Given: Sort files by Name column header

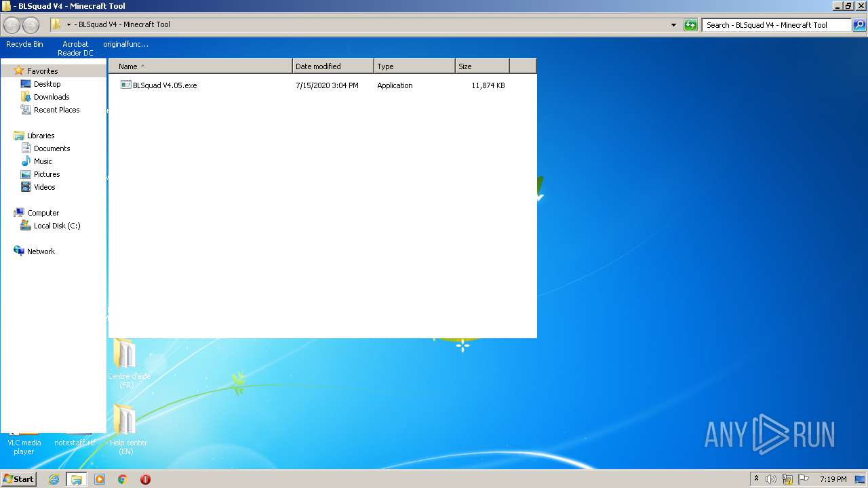Looking at the screenshot, I should (x=201, y=66).
